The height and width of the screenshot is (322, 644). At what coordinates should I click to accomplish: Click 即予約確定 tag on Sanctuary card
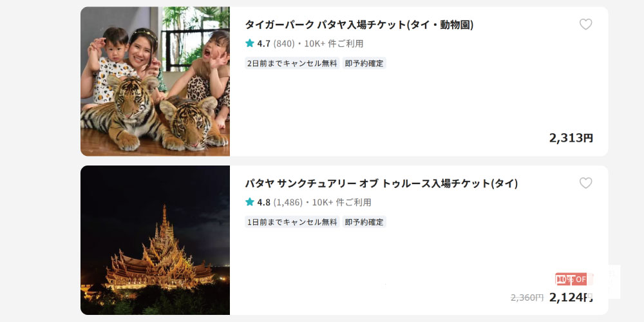tap(365, 222)
